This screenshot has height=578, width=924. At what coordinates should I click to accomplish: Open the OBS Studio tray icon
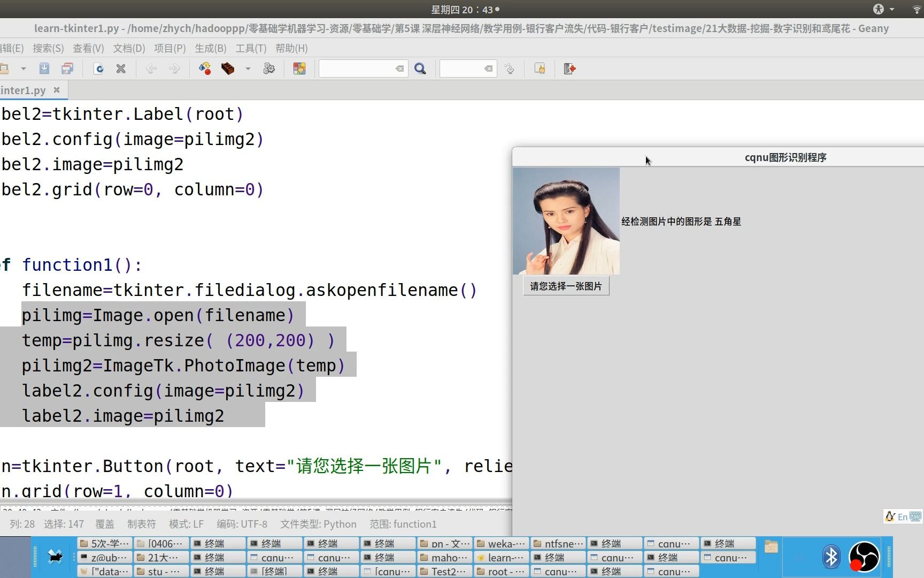point(863,557)
